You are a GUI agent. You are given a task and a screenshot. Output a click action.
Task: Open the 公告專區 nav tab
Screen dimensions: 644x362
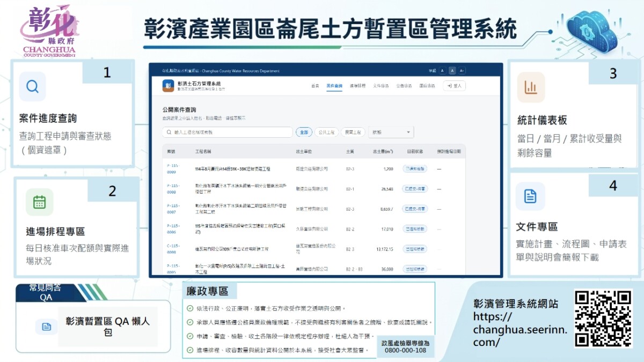[404, 86]
